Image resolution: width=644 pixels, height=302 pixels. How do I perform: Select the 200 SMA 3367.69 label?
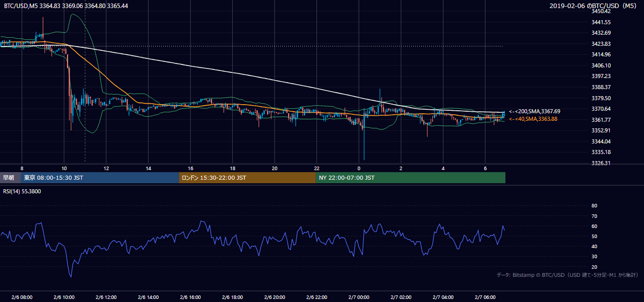tap(534, 111)
